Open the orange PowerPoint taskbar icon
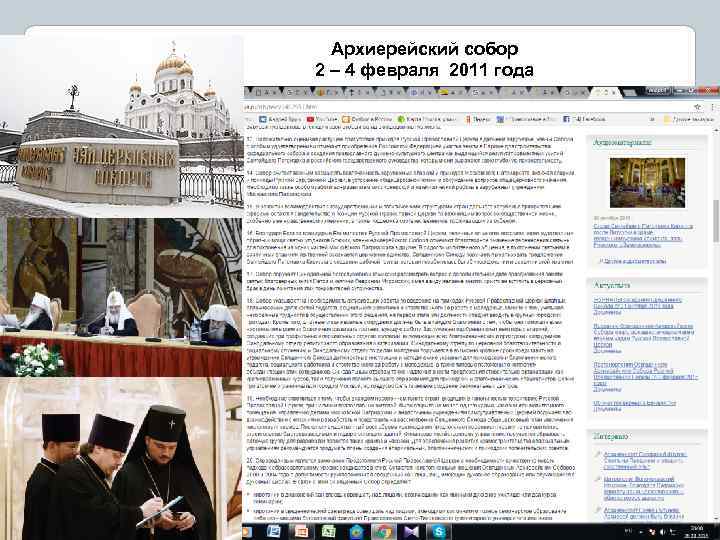 (301, 532)
